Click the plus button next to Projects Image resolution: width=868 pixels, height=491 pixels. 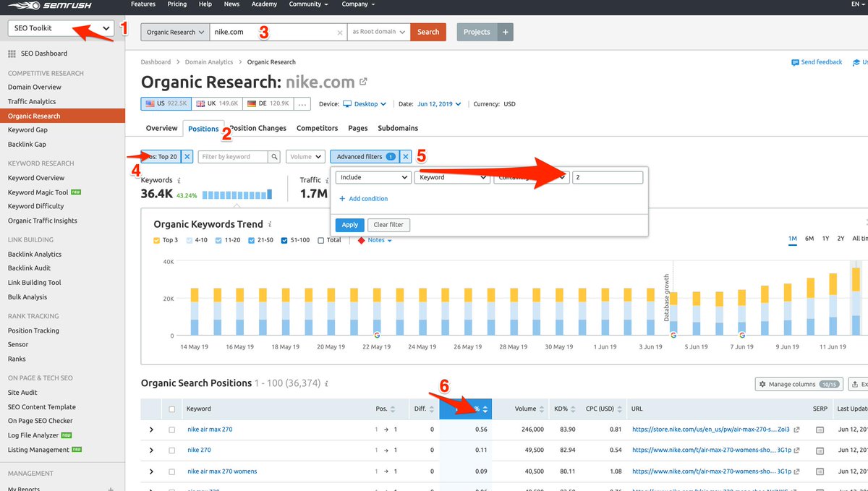(x=505, y=32)
